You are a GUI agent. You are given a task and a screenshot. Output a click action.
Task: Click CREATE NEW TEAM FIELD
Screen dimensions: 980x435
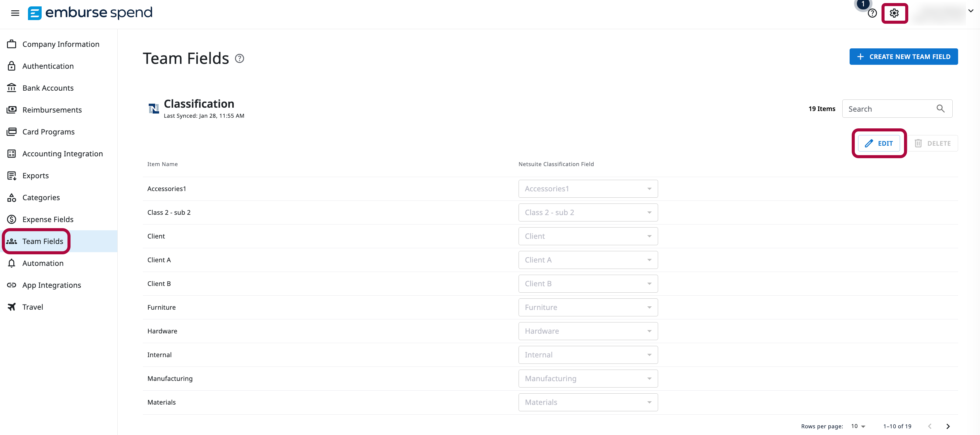tap(903, 56)
